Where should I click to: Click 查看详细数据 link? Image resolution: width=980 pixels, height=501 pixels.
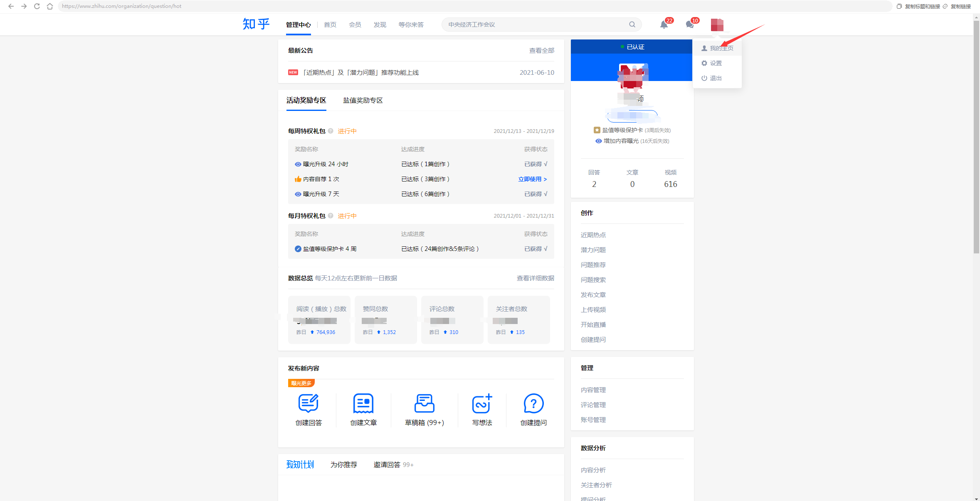coord(535,278)
